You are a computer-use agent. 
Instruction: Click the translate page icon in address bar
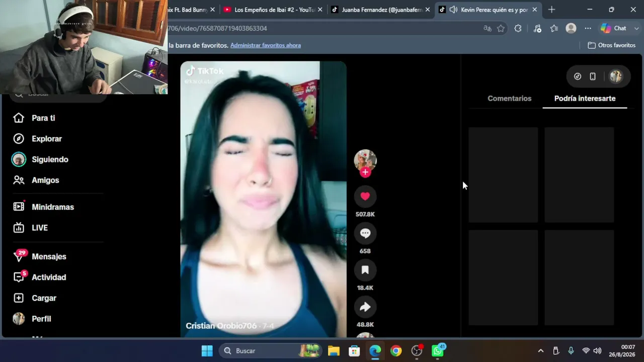click(487, 29)
